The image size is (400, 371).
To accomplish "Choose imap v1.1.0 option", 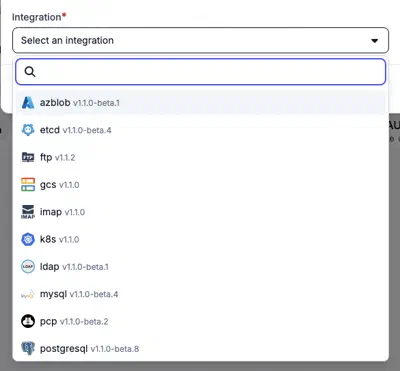I will 201,212.
